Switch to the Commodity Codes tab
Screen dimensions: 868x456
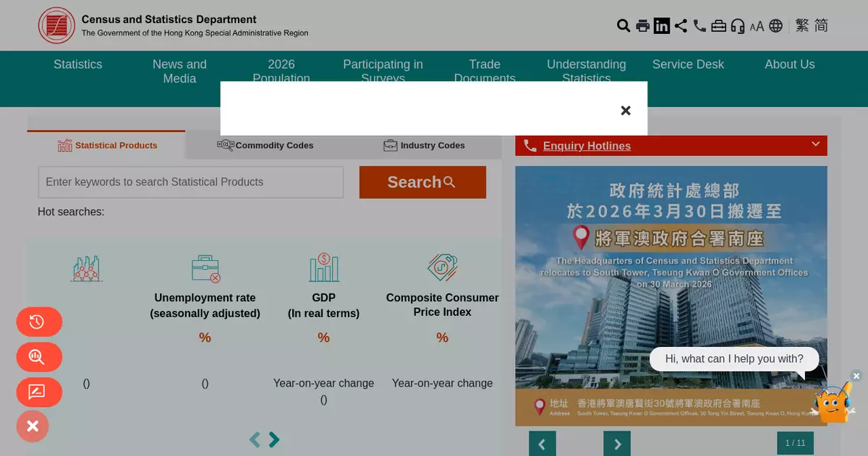(265, 145)
